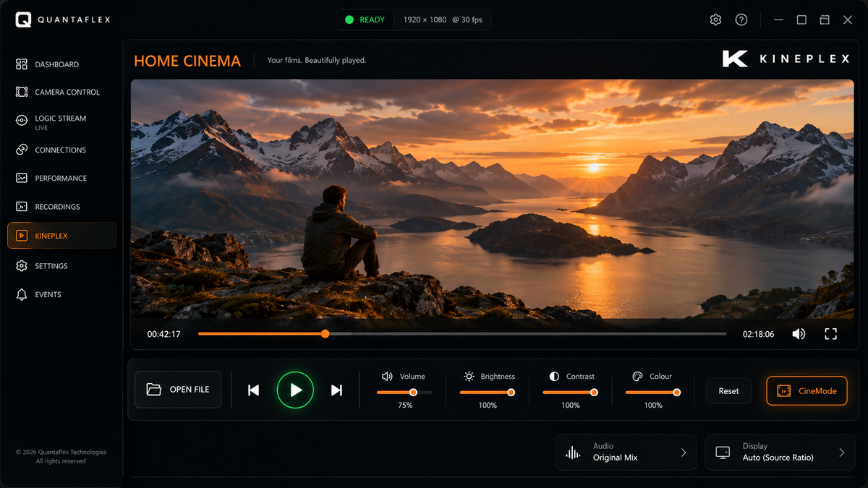Click the Brightness sun icon
This screenshot has width=868, height=488.
469,377
